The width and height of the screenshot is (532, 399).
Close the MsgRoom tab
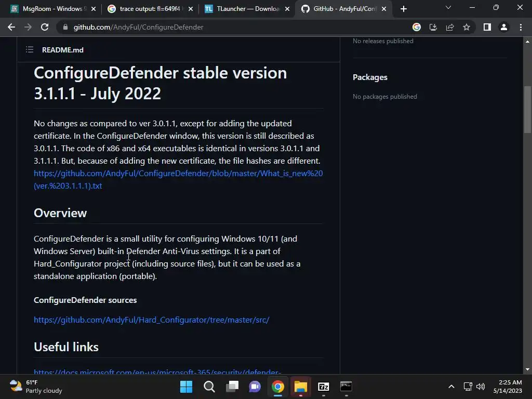(x=94, y=9)
